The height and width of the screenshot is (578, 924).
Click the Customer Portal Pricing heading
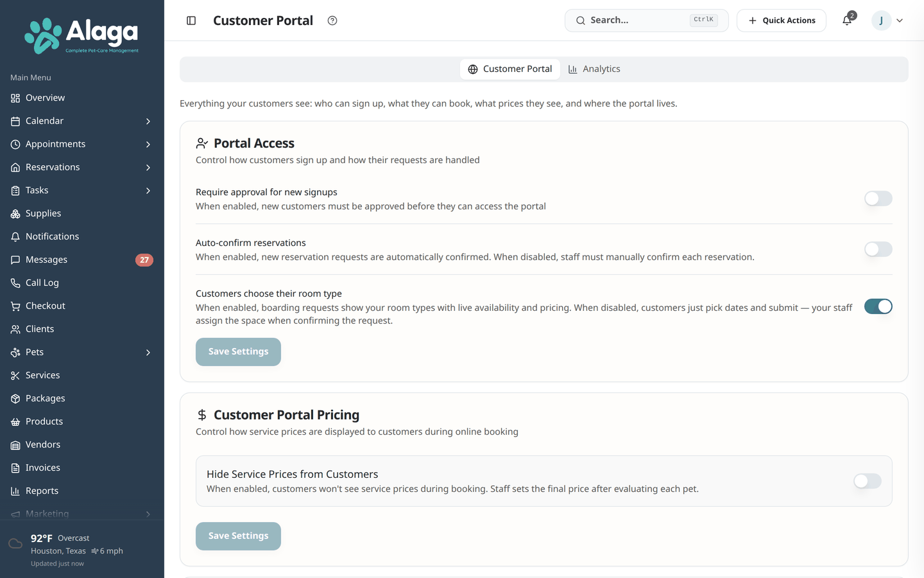coord(286,415)
